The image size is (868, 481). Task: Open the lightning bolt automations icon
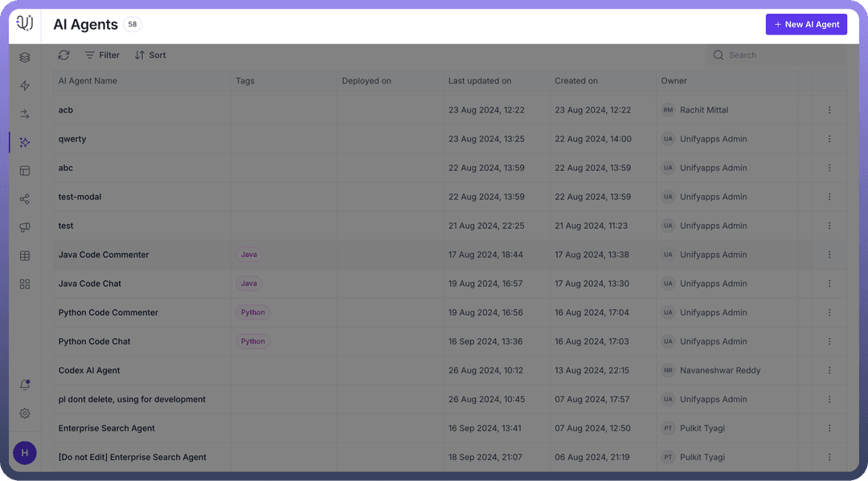click(25, 86)
